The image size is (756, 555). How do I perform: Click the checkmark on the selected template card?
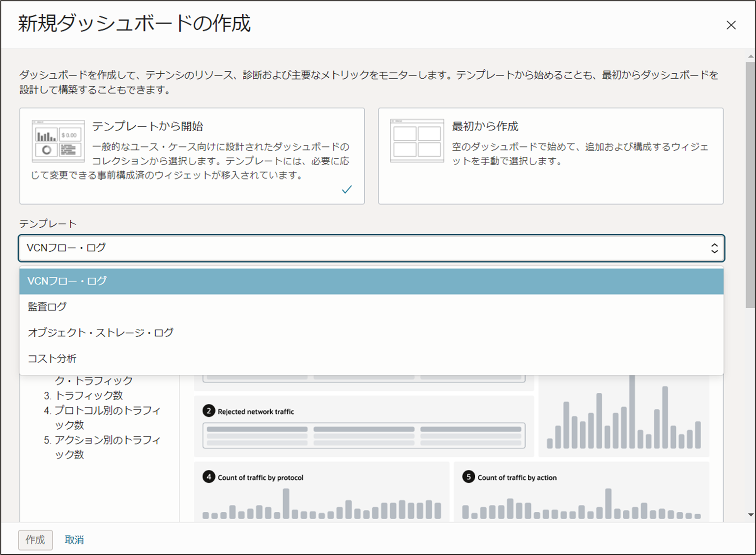coord(348,189)
